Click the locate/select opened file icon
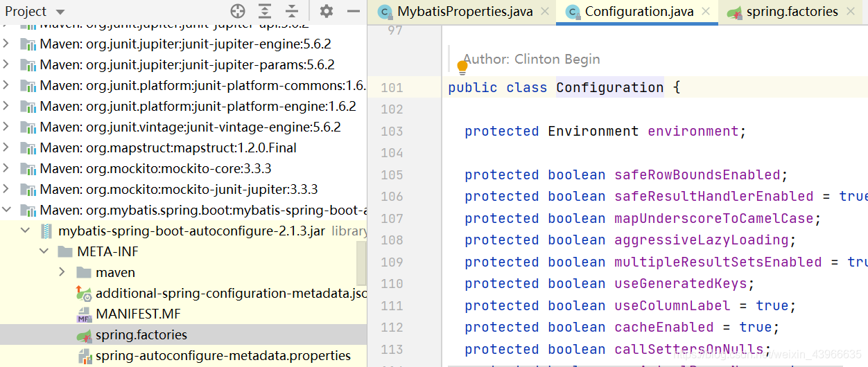The height and width of the screenshot is (367, 868). [238, 11]
